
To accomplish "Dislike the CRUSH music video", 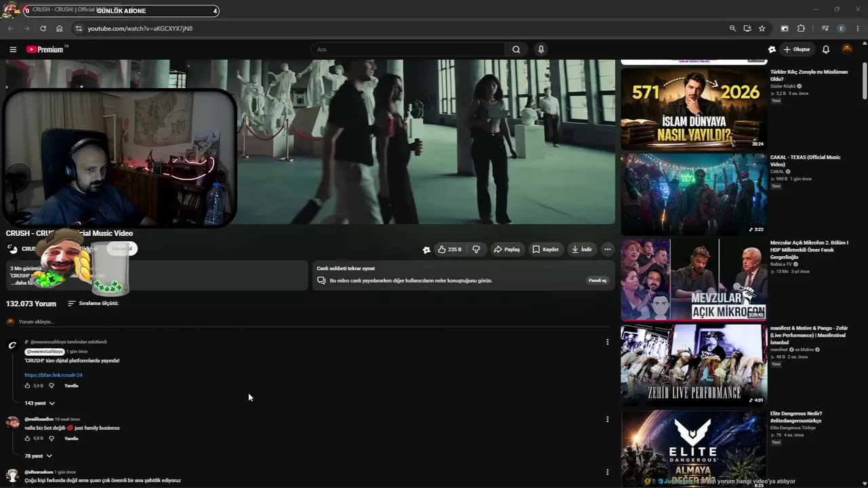I will (x=476, y=249).
